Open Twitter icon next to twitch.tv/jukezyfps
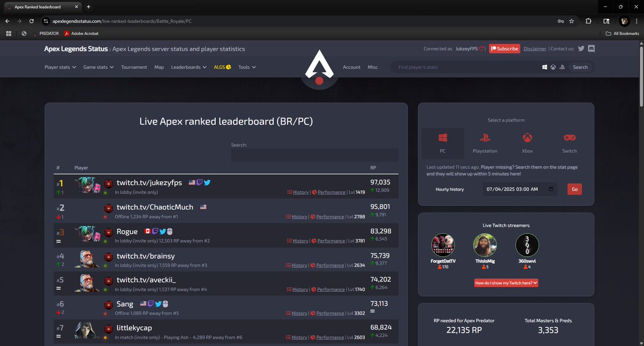Image resolution: width=644 pixels, height=346 pixels. [207, 182]
